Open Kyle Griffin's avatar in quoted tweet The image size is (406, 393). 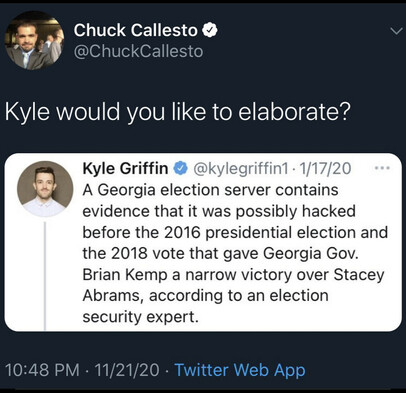click(x=45, y=189)
